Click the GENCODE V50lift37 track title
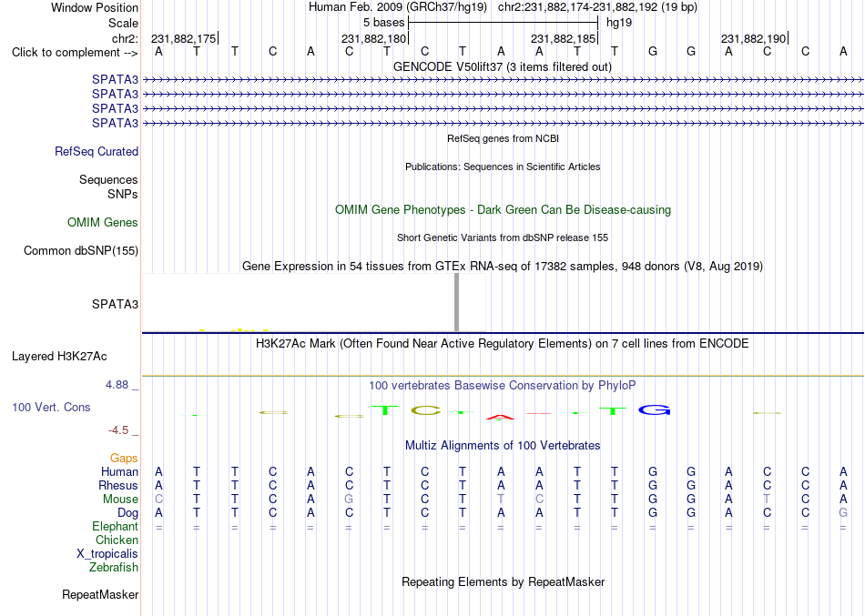The height and width of the screenshot is (616, 865). click(x=503, y=66)
